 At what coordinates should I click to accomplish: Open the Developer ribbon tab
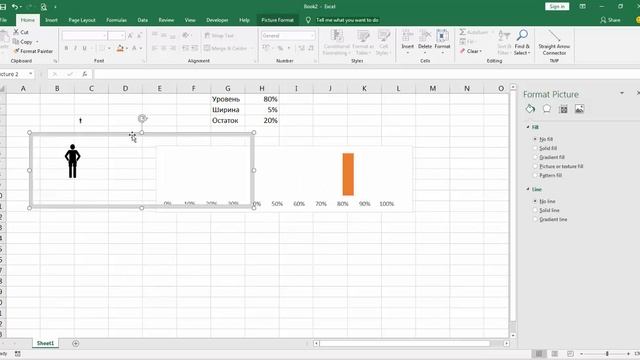217,20
